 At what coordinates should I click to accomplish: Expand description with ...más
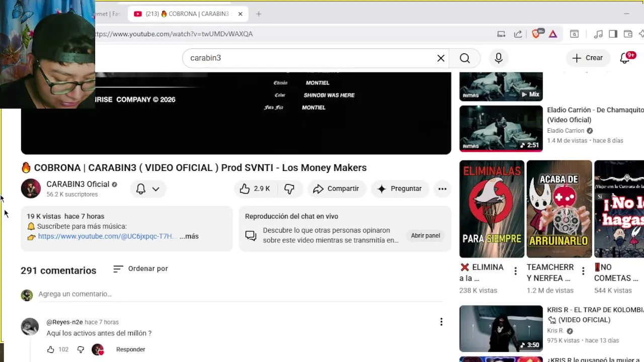[189, 236]
